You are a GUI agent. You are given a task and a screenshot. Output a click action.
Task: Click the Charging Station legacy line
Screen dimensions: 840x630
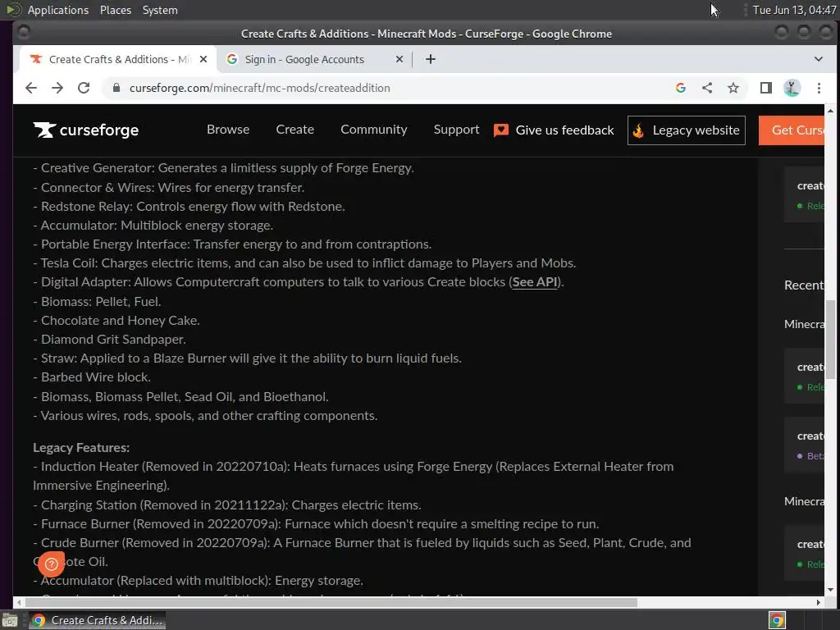click(228, 504)
